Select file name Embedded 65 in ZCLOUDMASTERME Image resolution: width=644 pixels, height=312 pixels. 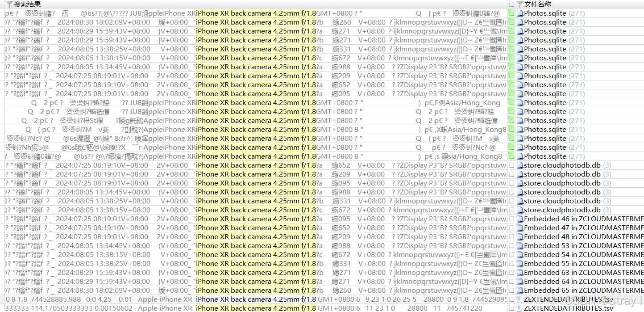tap(584, 291)
